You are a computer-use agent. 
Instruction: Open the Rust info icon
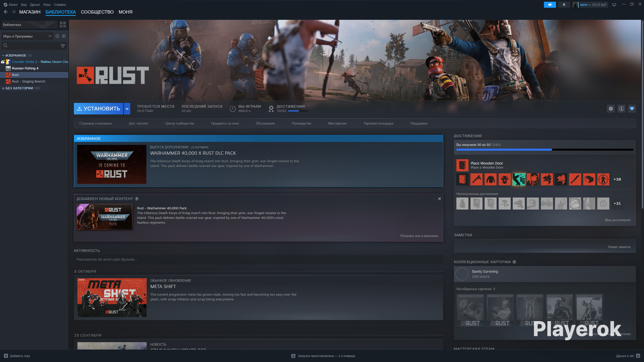pyautogui.click(x=621, y=109)
